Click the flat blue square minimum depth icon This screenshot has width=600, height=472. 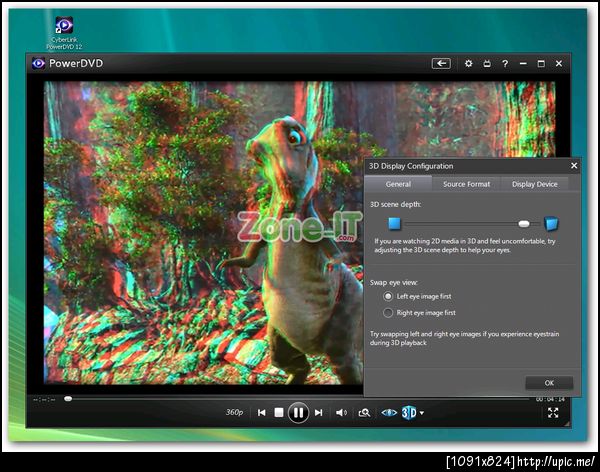[x=395, y=224]
